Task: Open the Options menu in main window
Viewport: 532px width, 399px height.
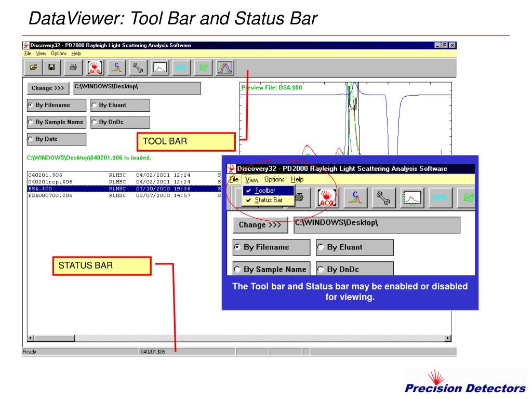Action: click(x=59, y=54)
